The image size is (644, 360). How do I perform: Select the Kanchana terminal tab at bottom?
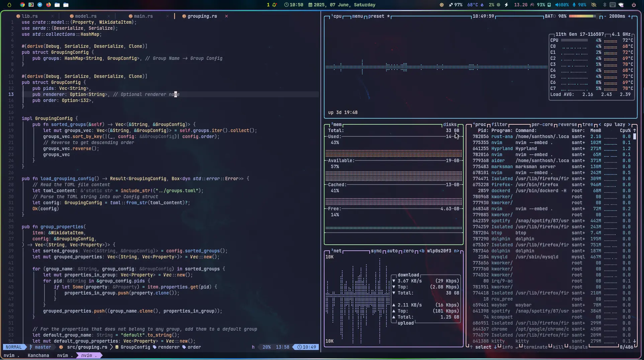tap(38, 355)
